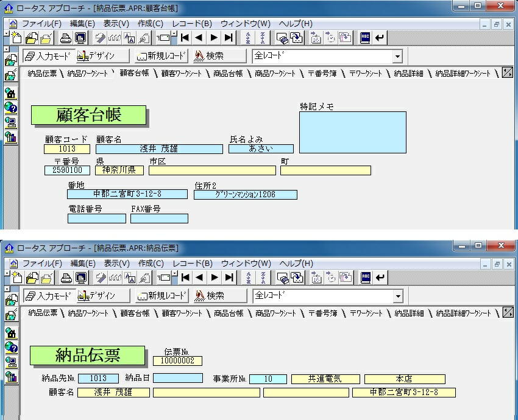
Task: Open ウィンドウ(W) menu in top window
Action: (x=246, y=24)
